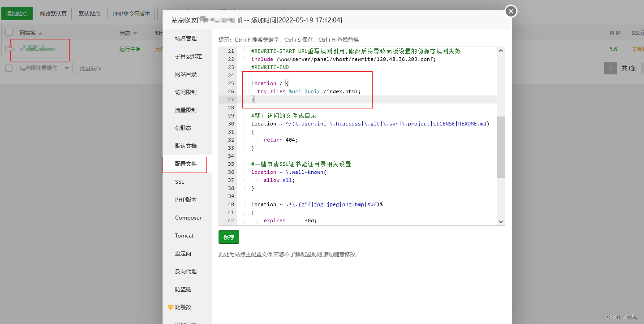Click 修改默认页 button
The width and height of the screenshot is (644, 324).
coord(53,13)
